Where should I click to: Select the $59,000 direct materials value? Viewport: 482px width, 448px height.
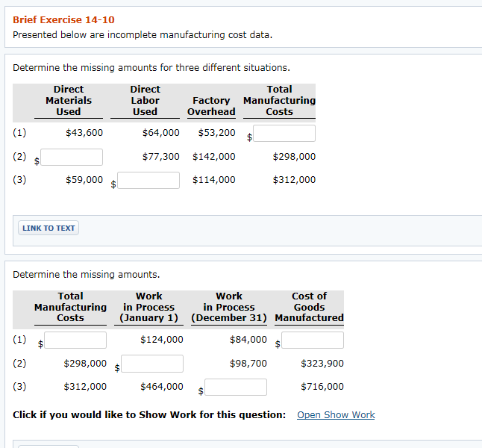tap(84, 180)
